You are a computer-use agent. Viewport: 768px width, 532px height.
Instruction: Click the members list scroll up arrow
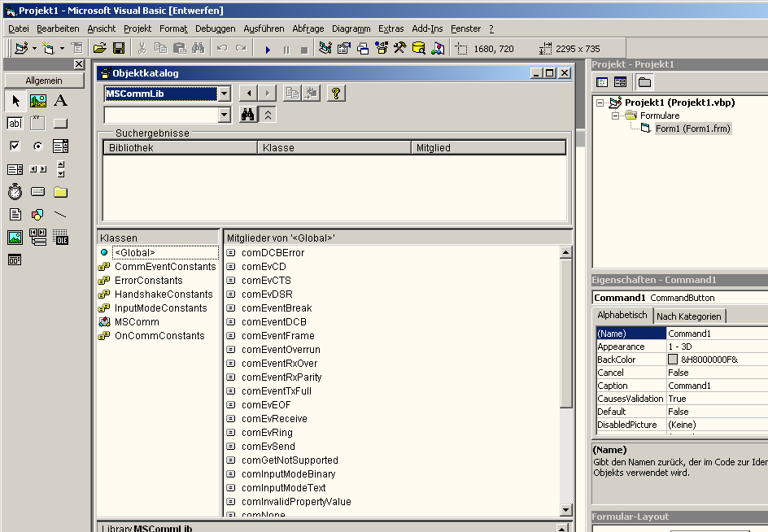[x=565, y=253]
